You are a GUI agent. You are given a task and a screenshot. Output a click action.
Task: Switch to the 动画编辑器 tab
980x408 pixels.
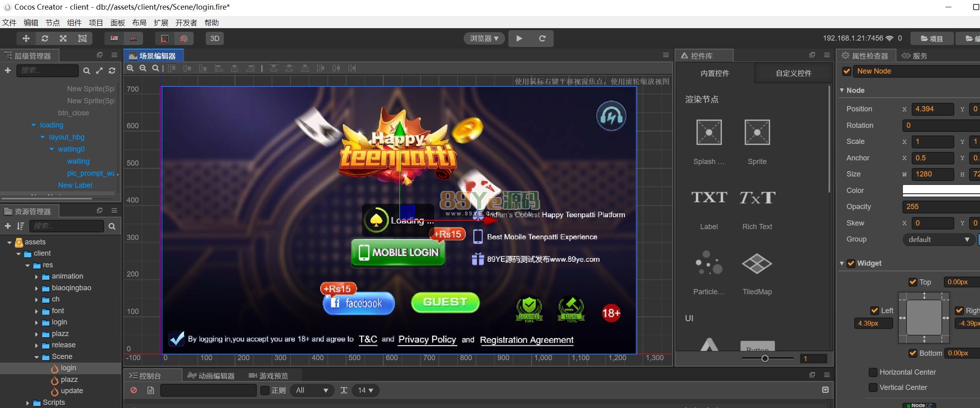pos(211,376)
